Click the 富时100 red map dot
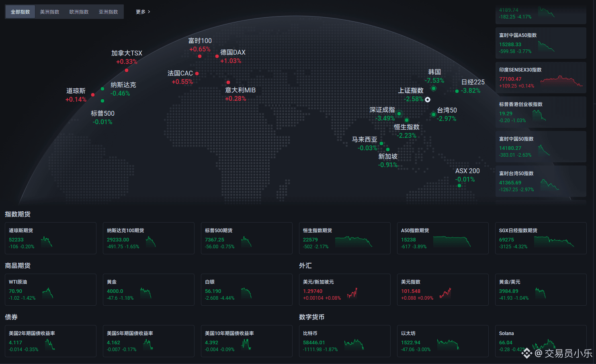 point(200,56)
